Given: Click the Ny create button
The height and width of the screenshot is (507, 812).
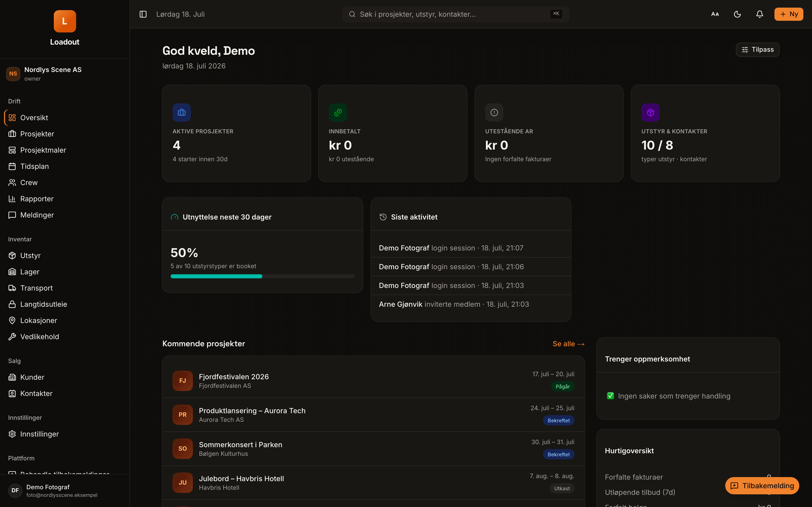Looking at the screenshot, I should [788, 14].
